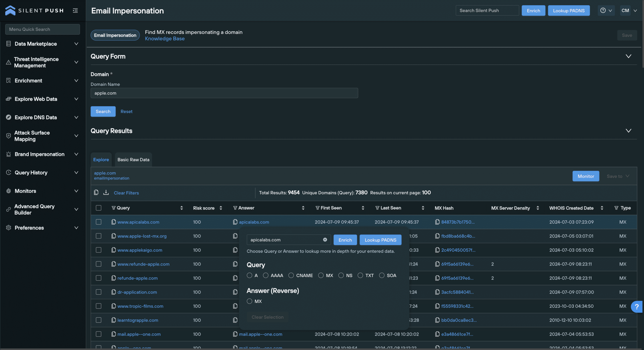Focus the Domain Name input field
The height and width of the screenshot is (350, 644).
(x=224, y=93)
